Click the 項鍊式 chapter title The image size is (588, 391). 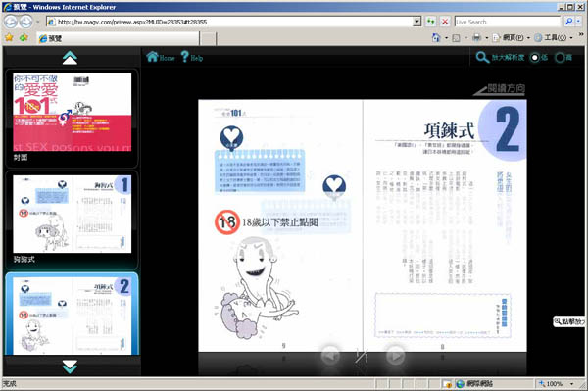pyautogui.click(x=449, y=131)
